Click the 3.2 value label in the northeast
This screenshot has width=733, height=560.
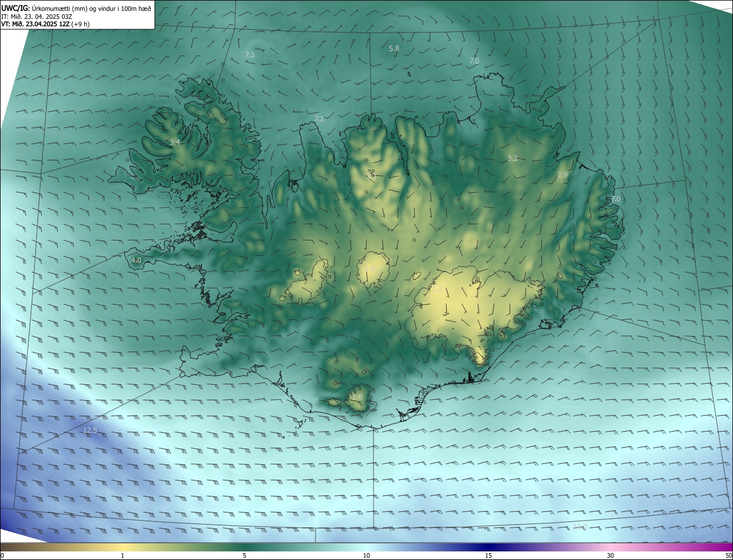coord(513,159)
